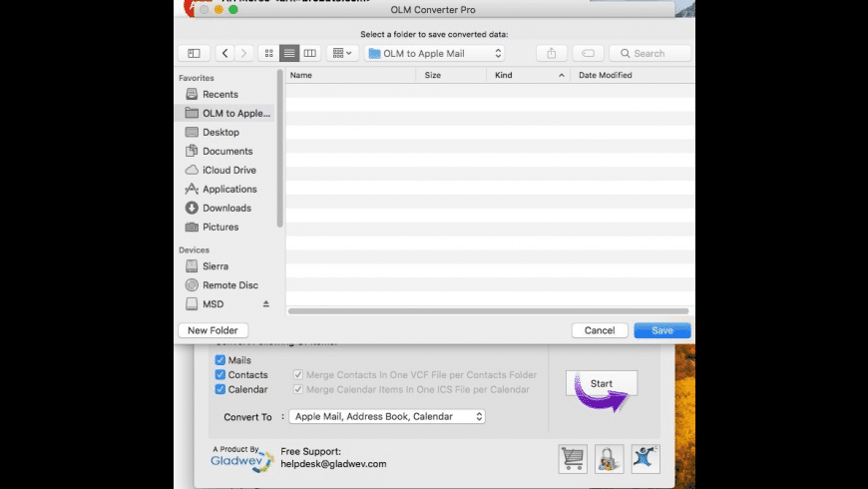868x489 pixels.
Task: Click the Edit Tags toolbar button
Action: click(x=588, y=53)
